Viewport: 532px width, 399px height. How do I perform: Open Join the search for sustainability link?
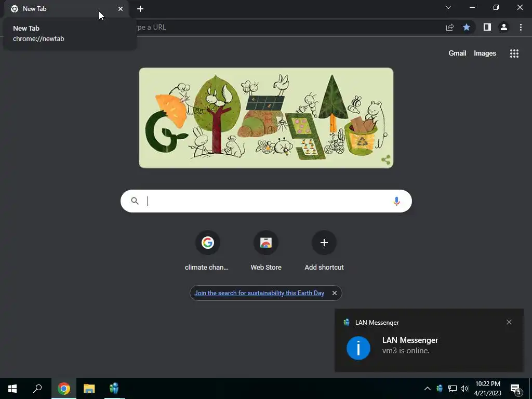(259, 293)
